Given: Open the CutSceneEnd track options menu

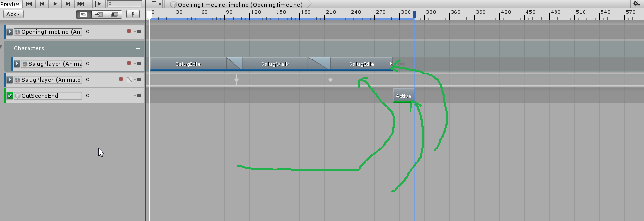Looking at the screenshot, I should point(138,96).
